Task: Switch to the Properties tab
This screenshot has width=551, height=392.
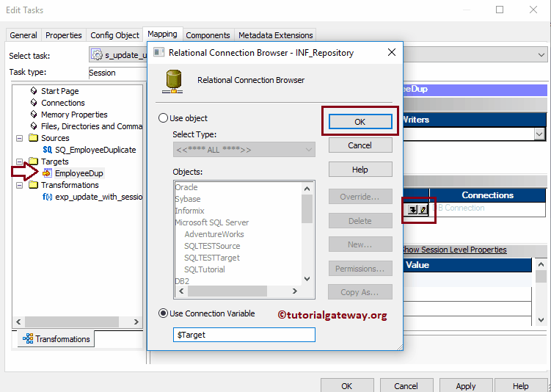Action: [x=64, y=35]
